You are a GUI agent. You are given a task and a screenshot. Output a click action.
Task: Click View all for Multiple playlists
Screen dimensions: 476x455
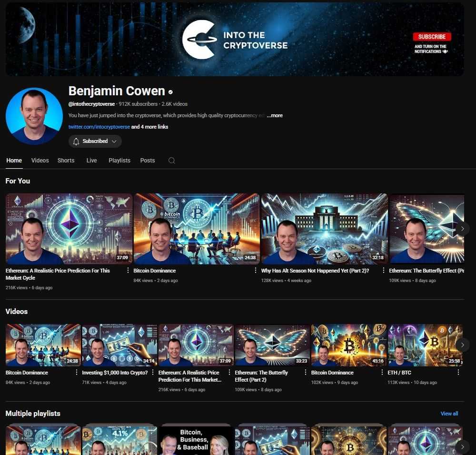point(449,414)
